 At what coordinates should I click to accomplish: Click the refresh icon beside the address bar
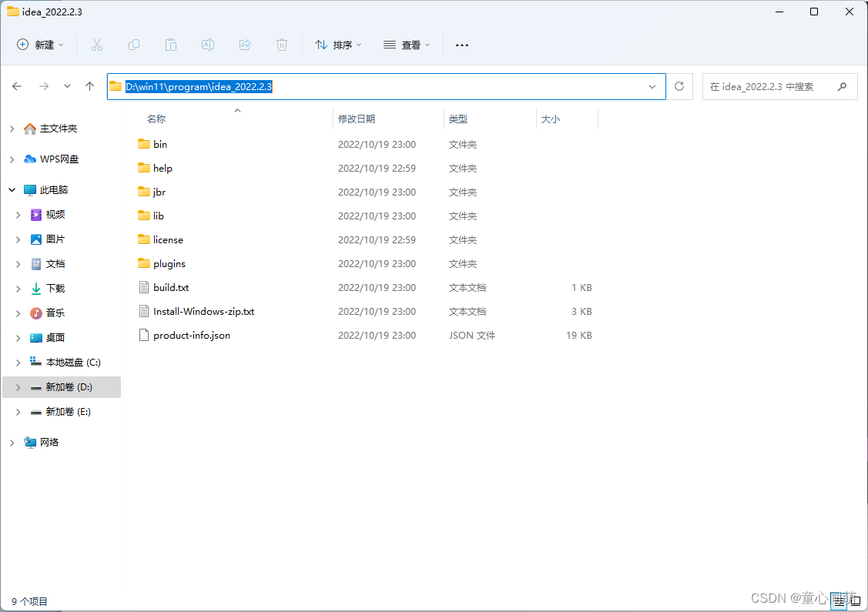pyautogui.click(x=679, y=86)
